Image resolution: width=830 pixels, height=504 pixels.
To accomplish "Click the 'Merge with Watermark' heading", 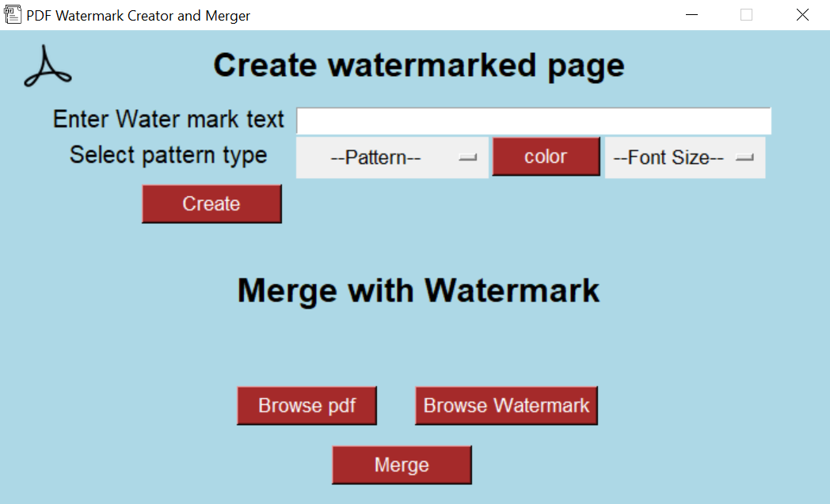I will 418,290.
